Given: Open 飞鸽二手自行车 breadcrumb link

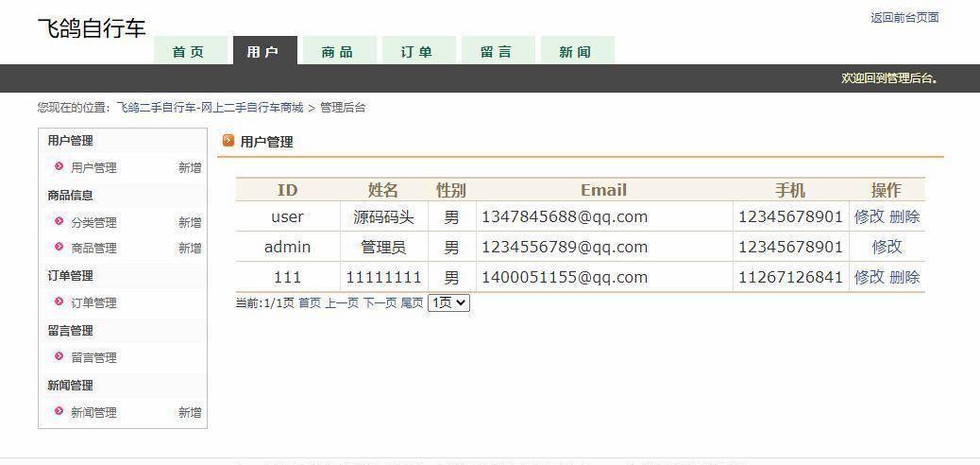Looking at the screenshot, I should pyautogui.click(x=210, y=108).
